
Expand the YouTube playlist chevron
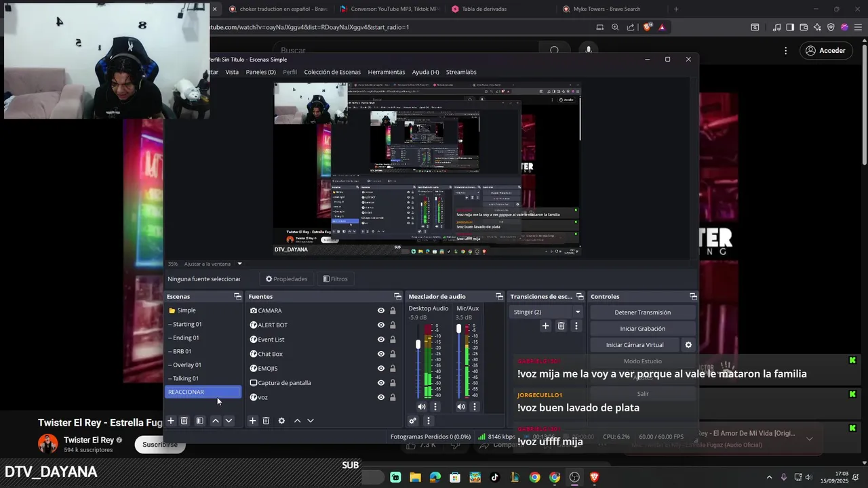[x=809, y=439]
